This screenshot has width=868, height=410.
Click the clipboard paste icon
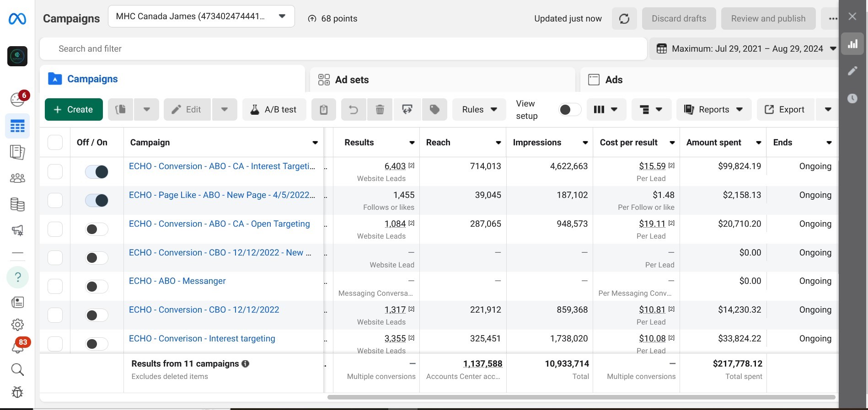(x=324, y=110)
